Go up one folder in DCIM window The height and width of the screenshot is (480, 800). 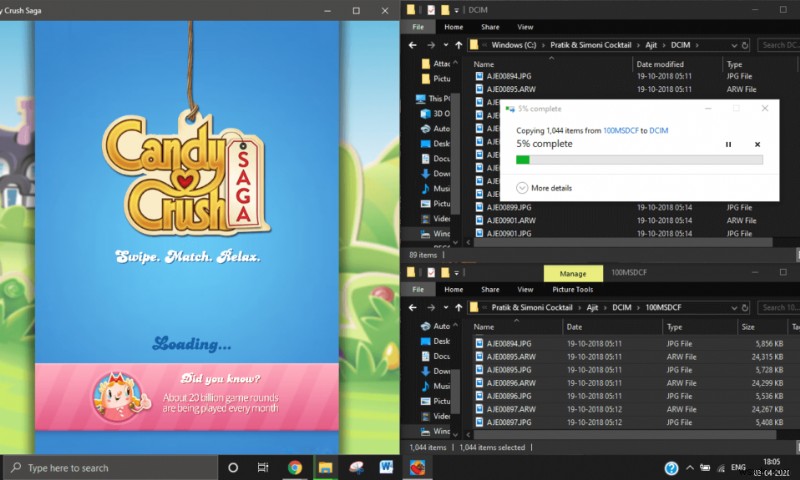point(457,45)
